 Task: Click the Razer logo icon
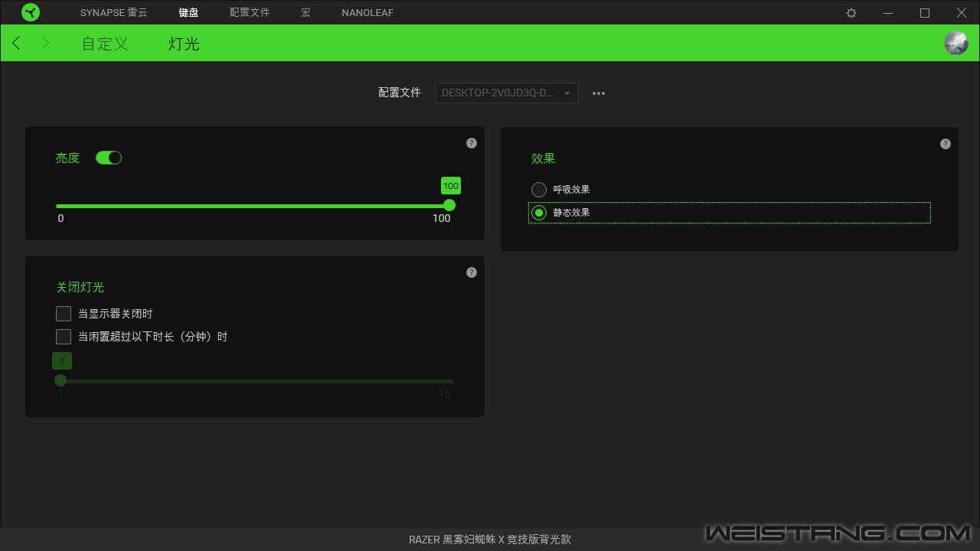click(x=31, y=12)
